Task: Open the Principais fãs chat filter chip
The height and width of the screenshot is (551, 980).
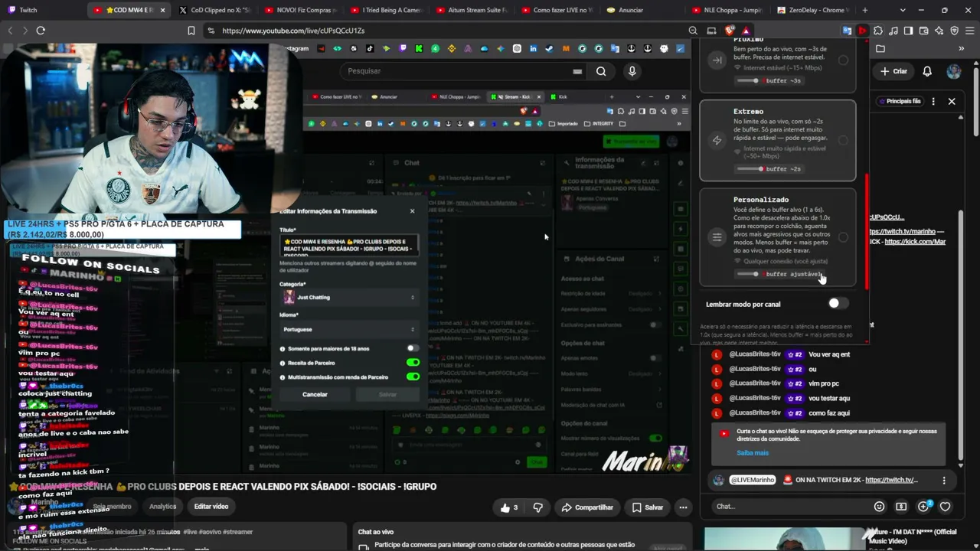Action: pyautogui.click(x=899, y=101)
